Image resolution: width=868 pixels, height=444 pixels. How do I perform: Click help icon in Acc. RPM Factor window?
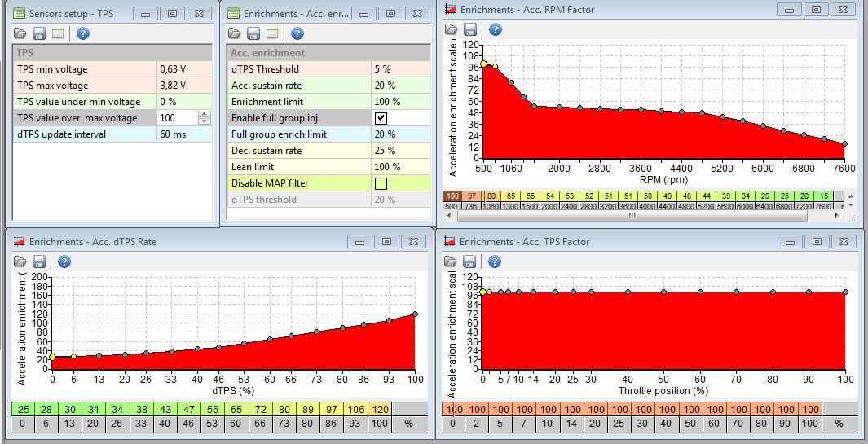[x=495, y=29]
